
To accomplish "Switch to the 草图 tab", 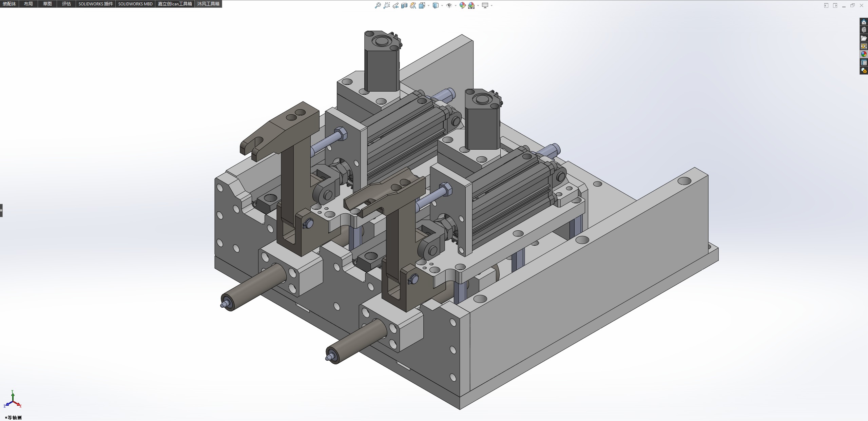I will point(47,4).
